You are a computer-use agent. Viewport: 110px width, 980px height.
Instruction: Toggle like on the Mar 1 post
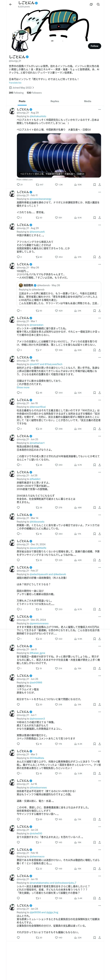click(x=57, y=350)
